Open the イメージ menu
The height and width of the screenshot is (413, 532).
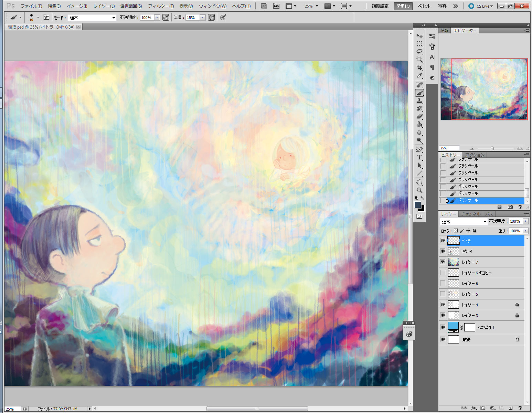tap(77, 6)
